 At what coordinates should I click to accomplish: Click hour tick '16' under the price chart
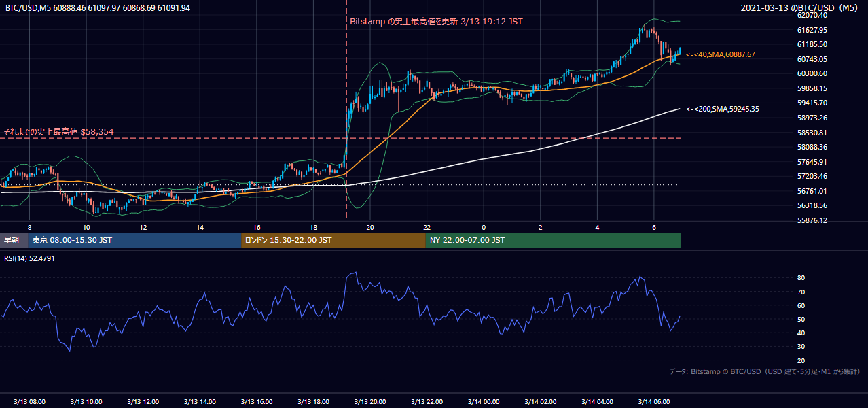(x=257, y=227)
